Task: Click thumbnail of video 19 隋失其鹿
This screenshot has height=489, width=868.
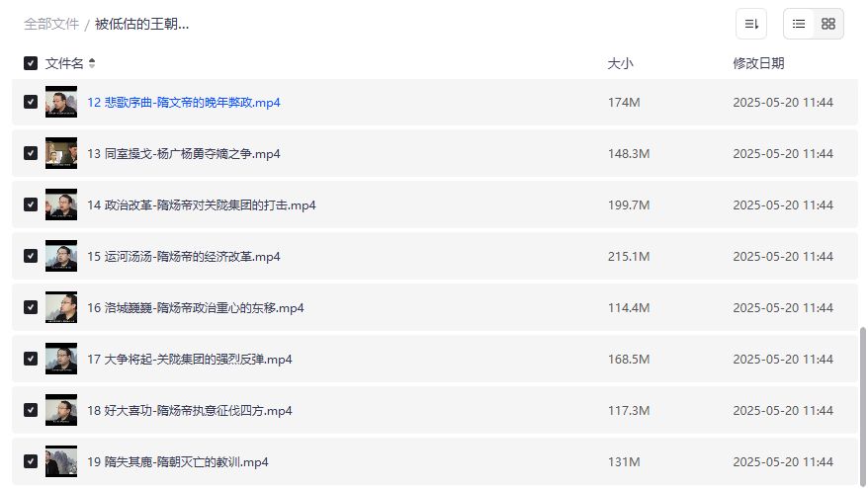Action: (61, 461)
